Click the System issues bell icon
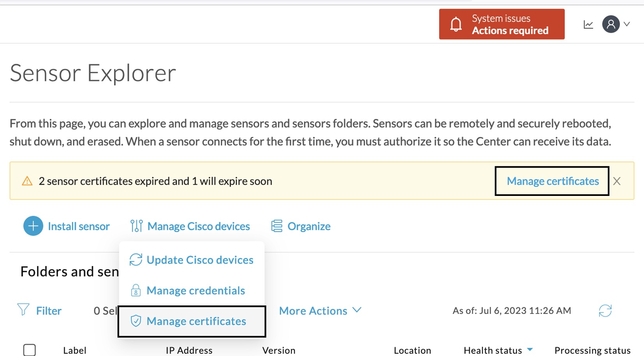This screenshot has width=644, height=356. 456,24
